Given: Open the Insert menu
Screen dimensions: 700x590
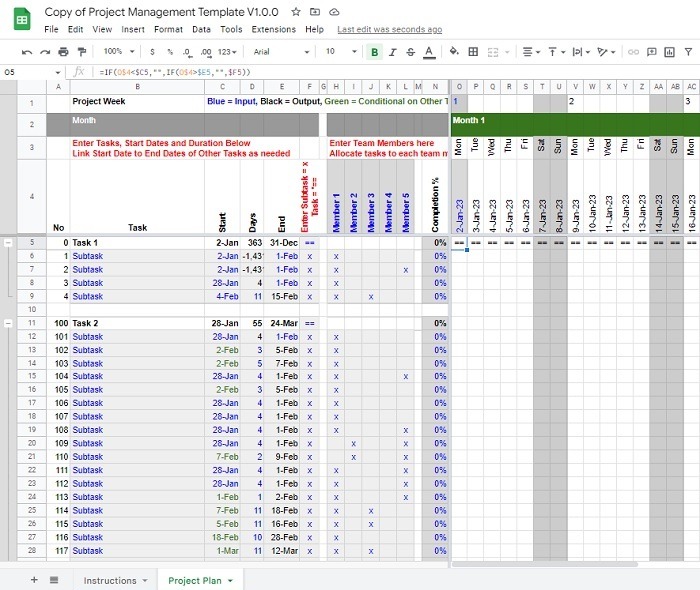Looking at the screenshot, I should pyautogui.click(x=133, y=29).
